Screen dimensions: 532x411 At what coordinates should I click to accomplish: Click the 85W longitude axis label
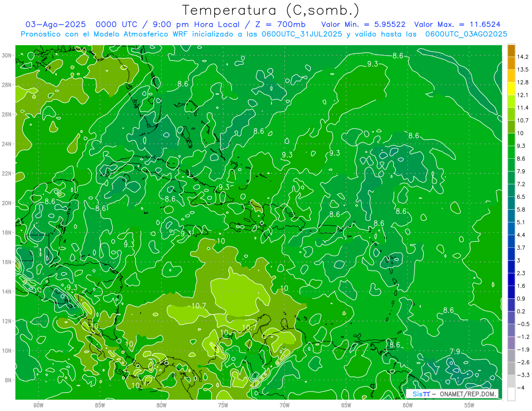(x=100, y=405)
